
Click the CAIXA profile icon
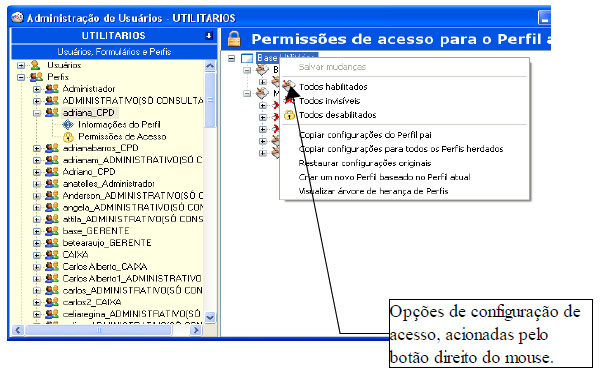coord(52,255)
